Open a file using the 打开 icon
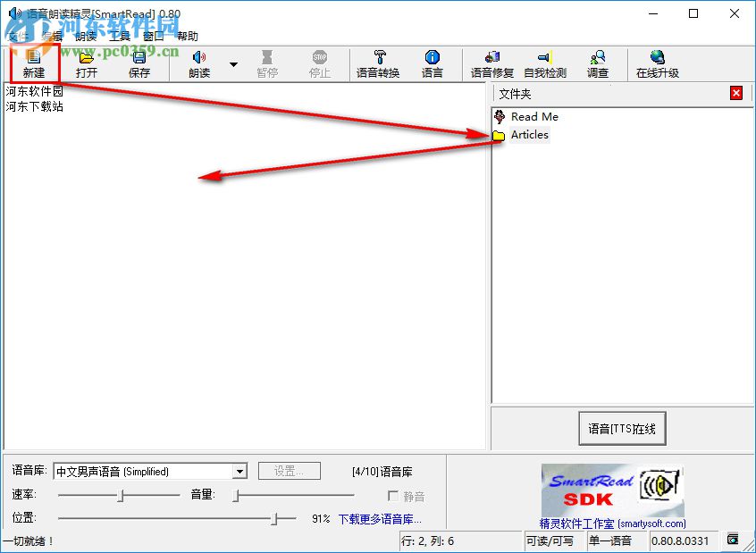 coord(86,64)
